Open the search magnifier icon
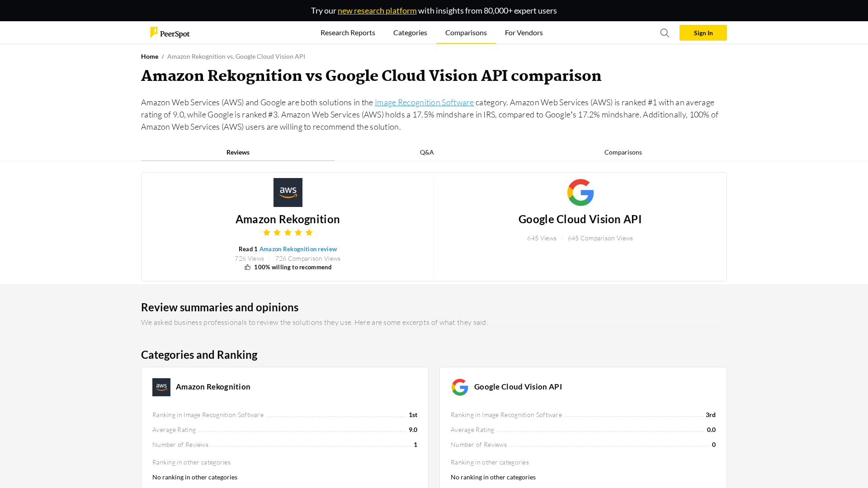The width and height of the screenshot is (868, 488). 665,33
